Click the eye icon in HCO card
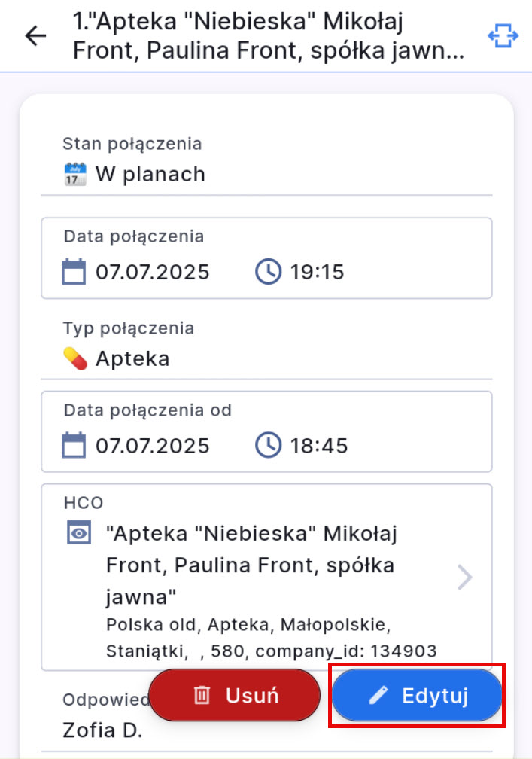This screenshot has height=759, width=532. [x=79, y=534]
